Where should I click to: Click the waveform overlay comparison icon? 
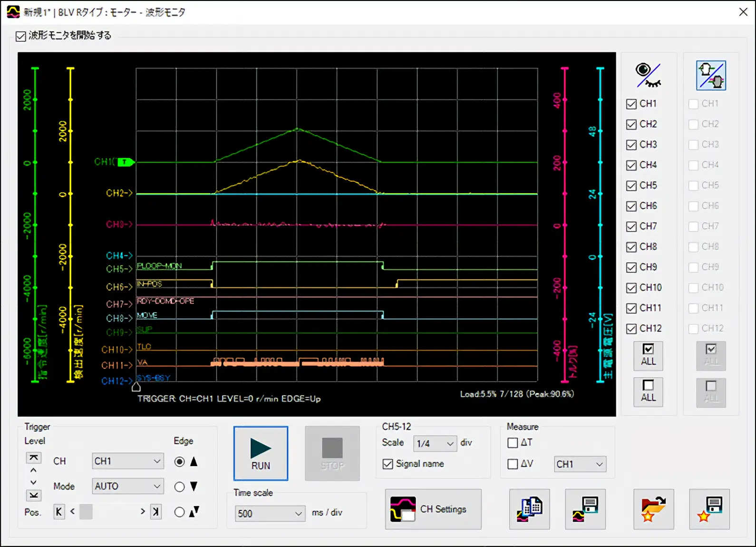coord(711,75)
